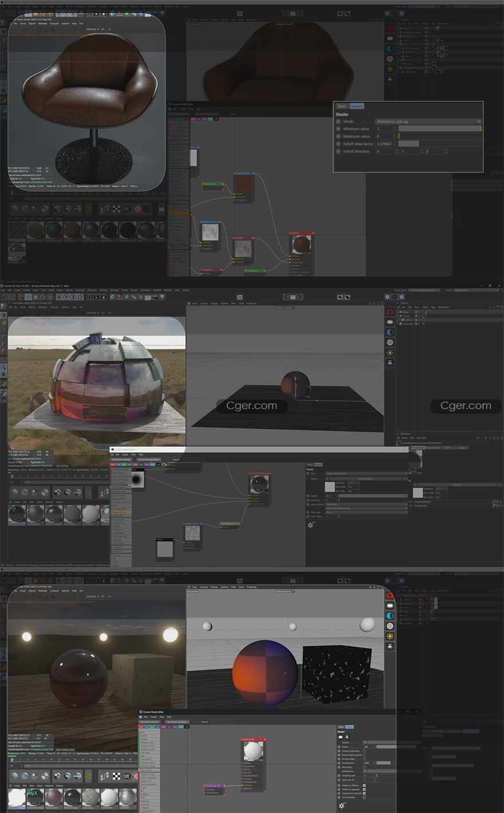The width and height of the screenshot is (504, 813).
Task: Click the Falloff skew factor slider
Action: (439, 144)
